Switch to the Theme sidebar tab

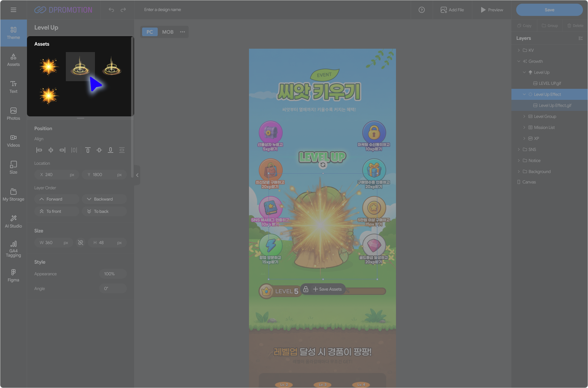pos(13,33)
